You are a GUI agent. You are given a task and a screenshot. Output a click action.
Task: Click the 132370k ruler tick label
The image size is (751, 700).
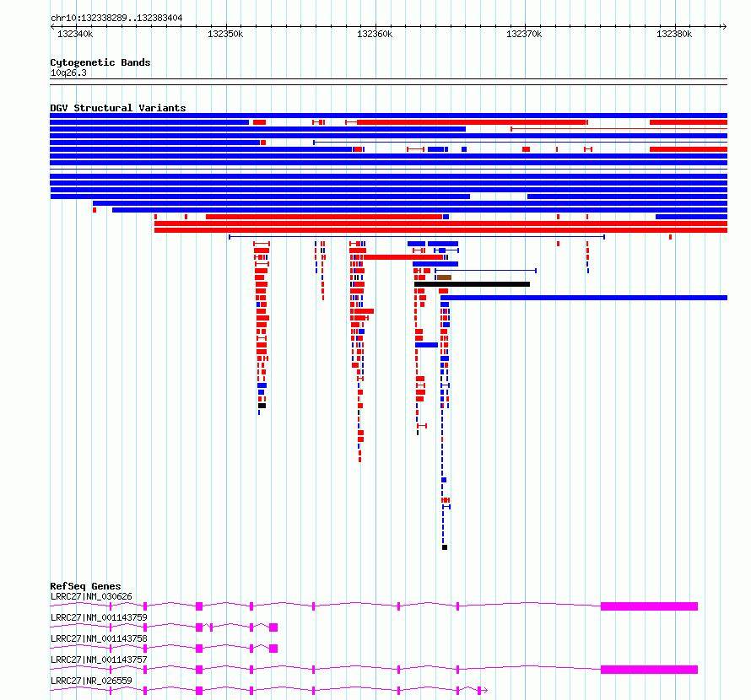click(524, 34)
